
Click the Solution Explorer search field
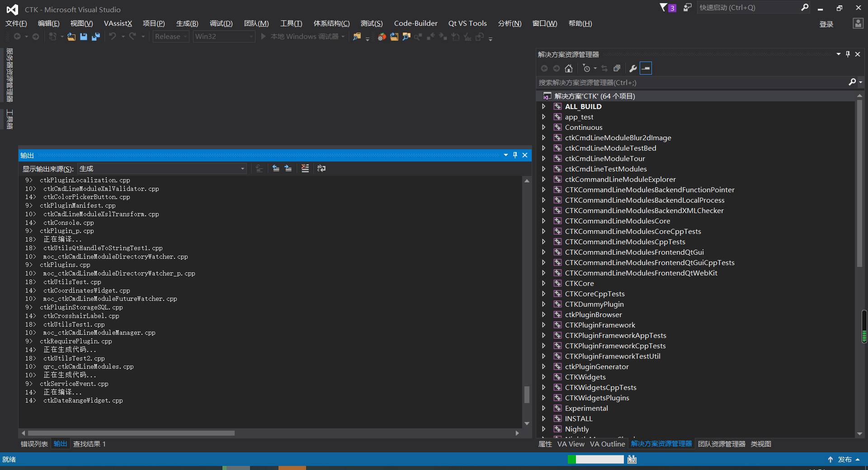692,82
